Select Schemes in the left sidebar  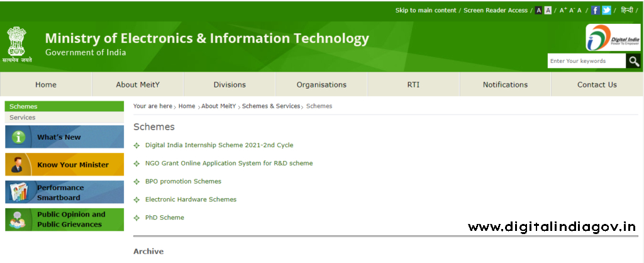point(65,106)
